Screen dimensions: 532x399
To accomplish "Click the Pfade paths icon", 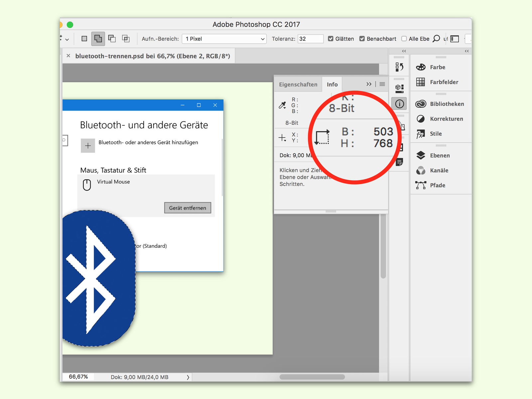I will [421, 185].
